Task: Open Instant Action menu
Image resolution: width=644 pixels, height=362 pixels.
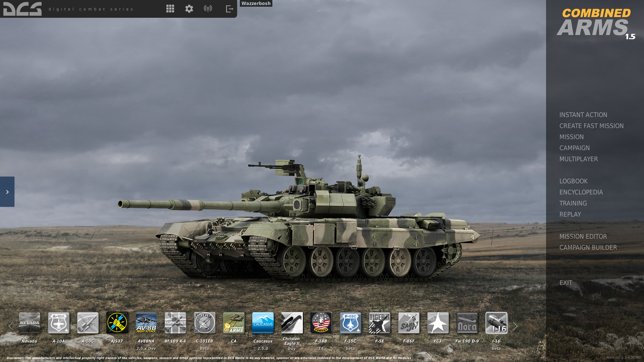Action: point(583,115)
